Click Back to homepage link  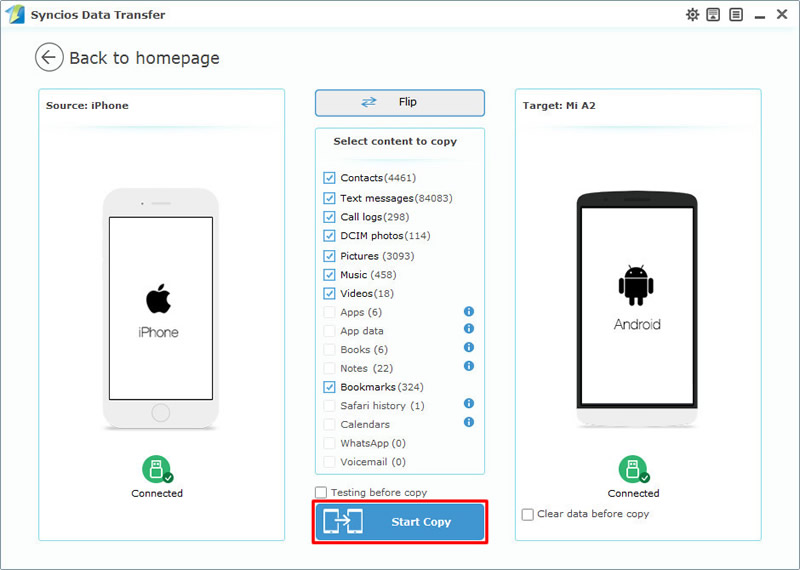click(144, 58)
